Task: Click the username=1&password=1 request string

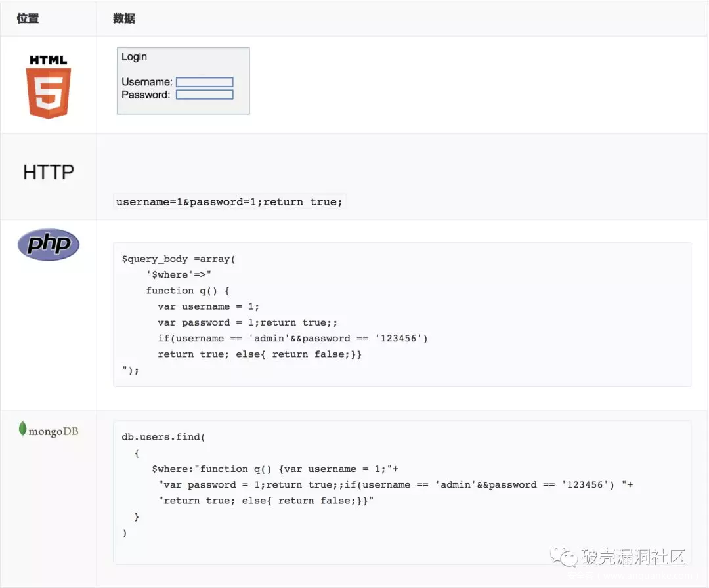Action: pyautogui.click(x=229, y=202)
